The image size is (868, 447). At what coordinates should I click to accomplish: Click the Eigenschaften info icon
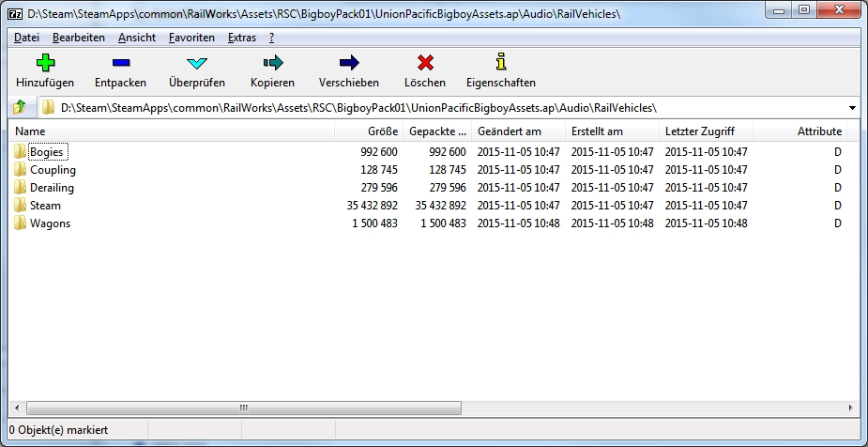click(501, 62)
